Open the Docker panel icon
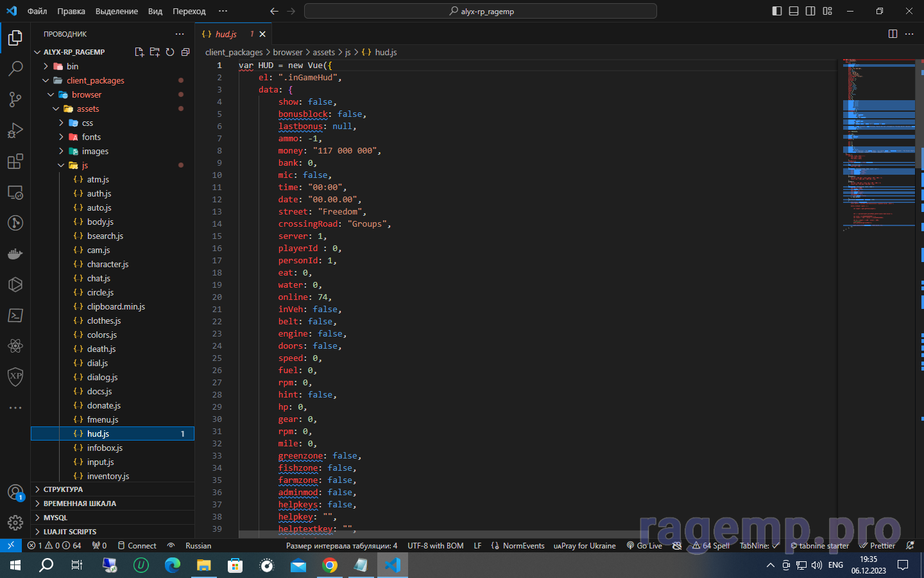This screenshot has height=578, width=924. point(15,254)
